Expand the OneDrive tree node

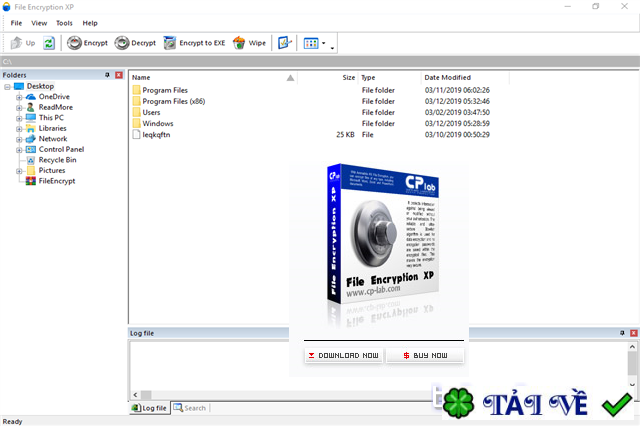(19, 97)
